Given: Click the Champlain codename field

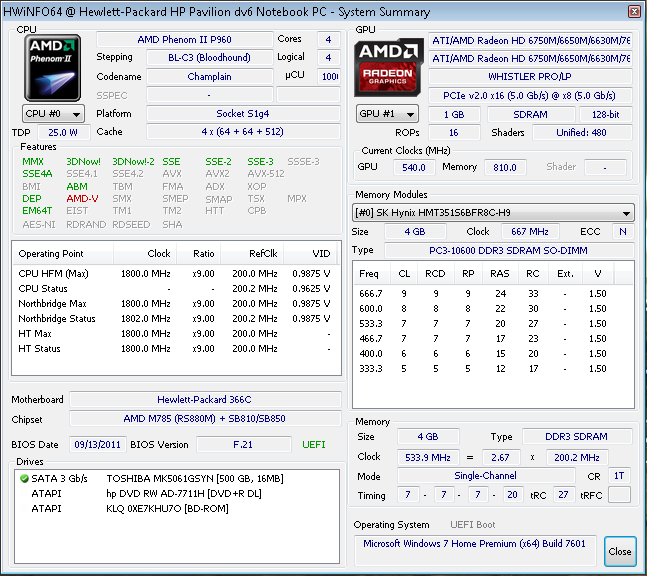Looking at the screenshot, I should [210, 77].
